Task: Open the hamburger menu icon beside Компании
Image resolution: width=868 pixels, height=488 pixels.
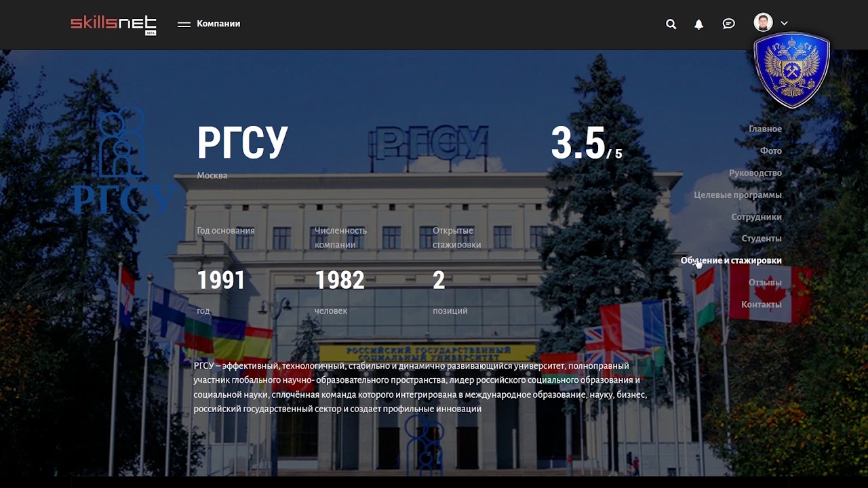Action: click(184, 24)
